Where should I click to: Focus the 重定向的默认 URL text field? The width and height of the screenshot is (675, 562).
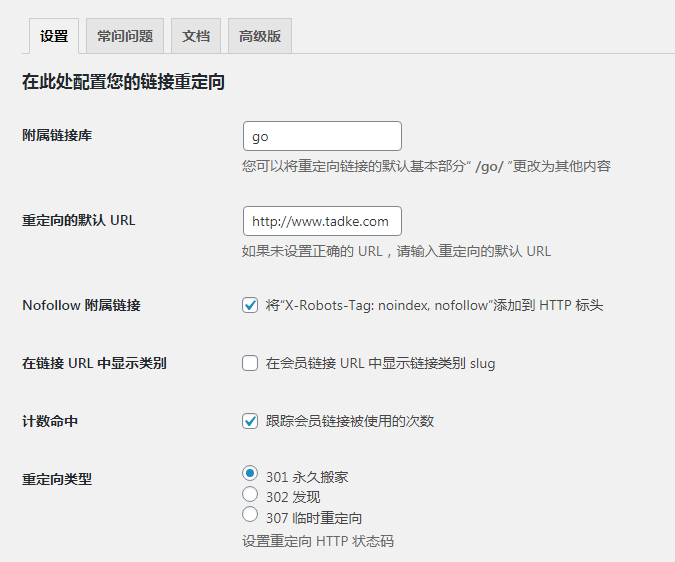pyautogui.click(x=322, y=221)
